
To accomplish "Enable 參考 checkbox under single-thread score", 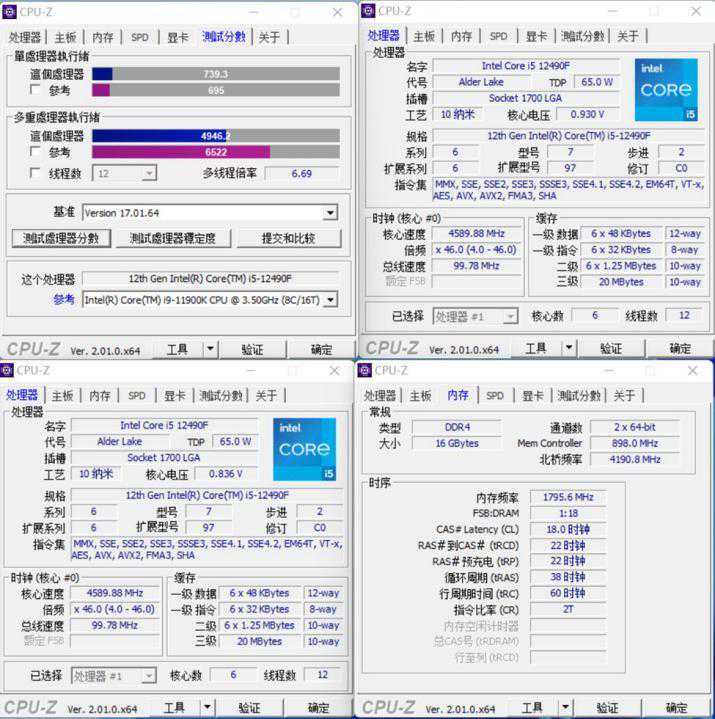I will [x=35, y=90].
